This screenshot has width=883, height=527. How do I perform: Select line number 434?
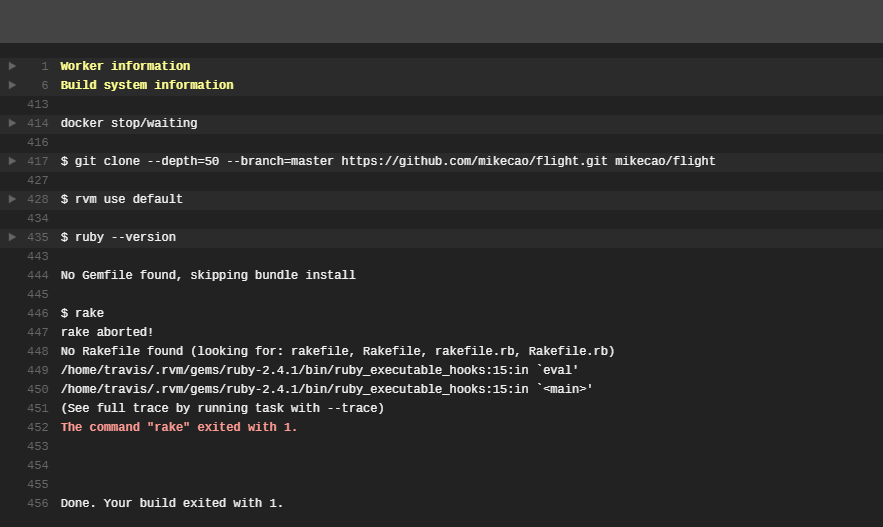[x=38, y=218]
